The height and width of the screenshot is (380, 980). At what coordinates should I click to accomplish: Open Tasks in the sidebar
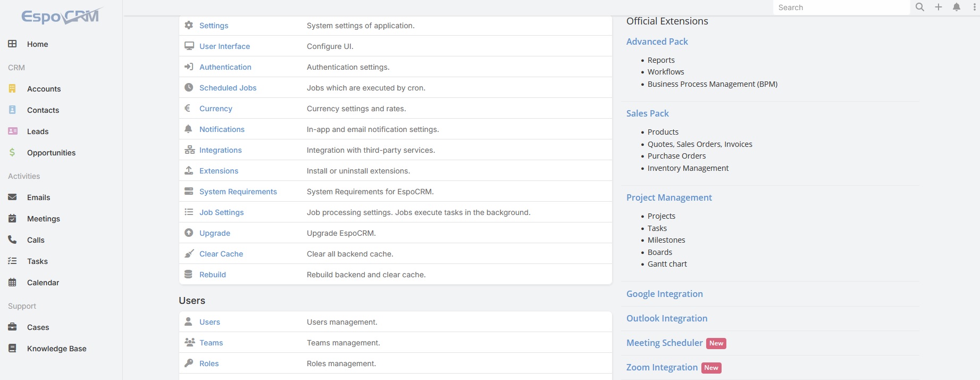[x=37, y=261]
